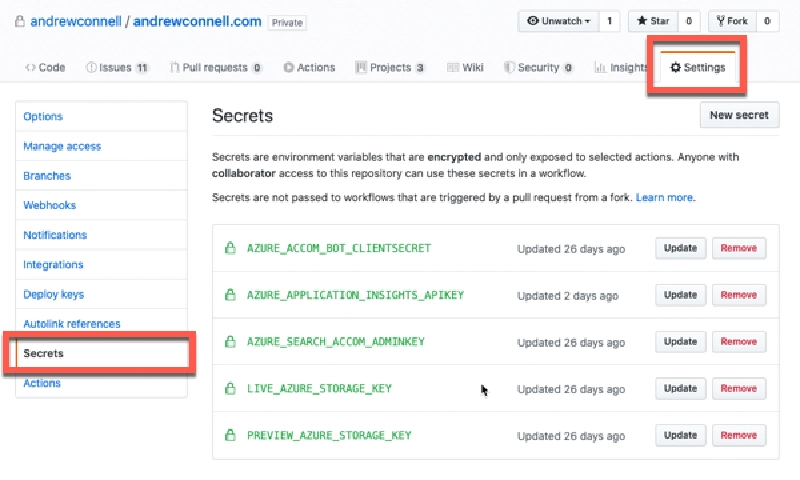Star the repository

click(653, 21)
